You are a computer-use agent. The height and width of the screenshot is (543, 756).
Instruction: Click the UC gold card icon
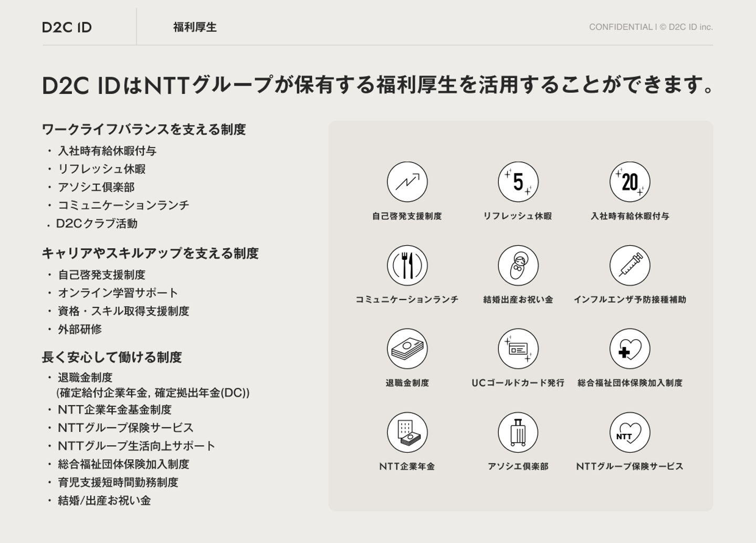(x=518, y=349)
